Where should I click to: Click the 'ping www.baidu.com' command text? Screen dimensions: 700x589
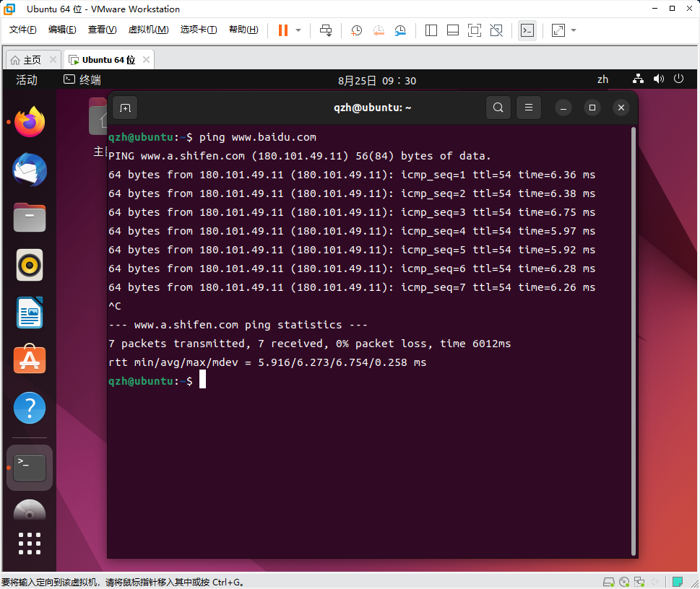(x=258, y=137)
